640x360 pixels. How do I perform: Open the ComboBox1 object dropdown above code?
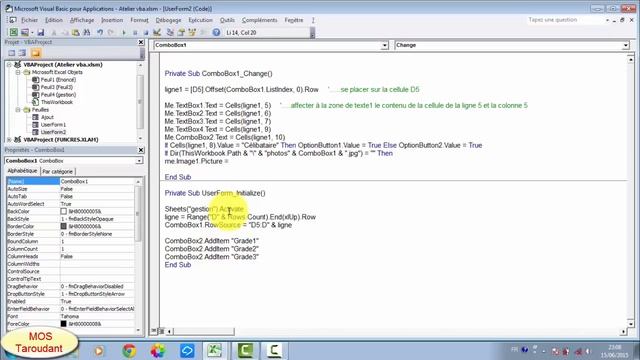coord(384,45)
